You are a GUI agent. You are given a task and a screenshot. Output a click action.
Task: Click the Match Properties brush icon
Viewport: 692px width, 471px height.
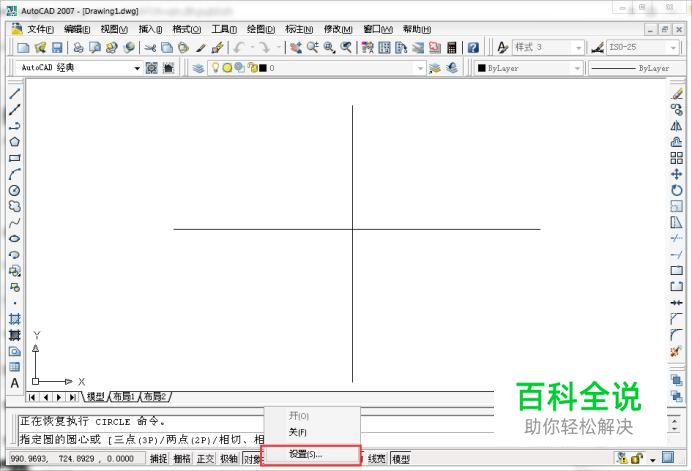pos(200,47)
